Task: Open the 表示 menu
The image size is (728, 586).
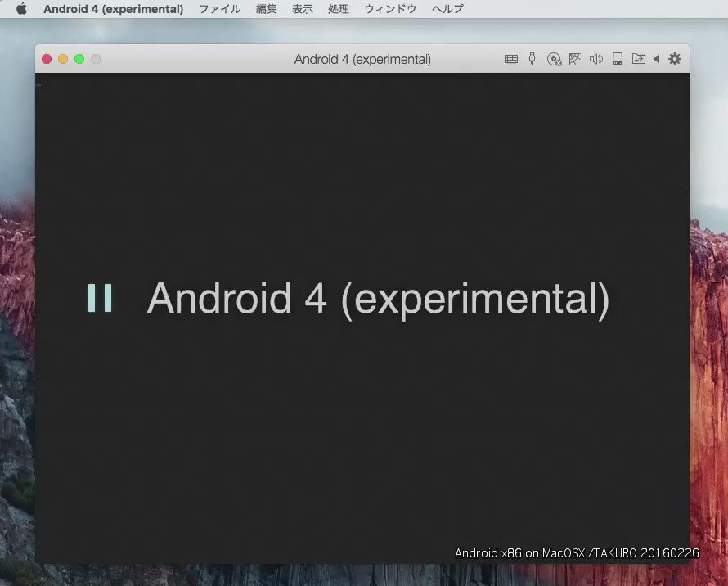Action: [303, 9]
